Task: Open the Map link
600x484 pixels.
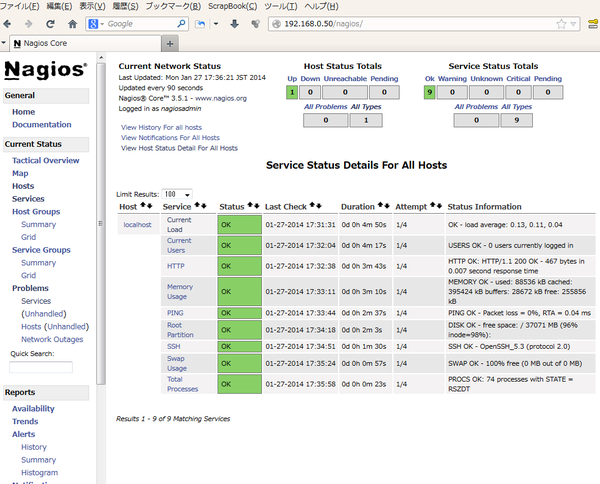Action: [x=20, y=173]
